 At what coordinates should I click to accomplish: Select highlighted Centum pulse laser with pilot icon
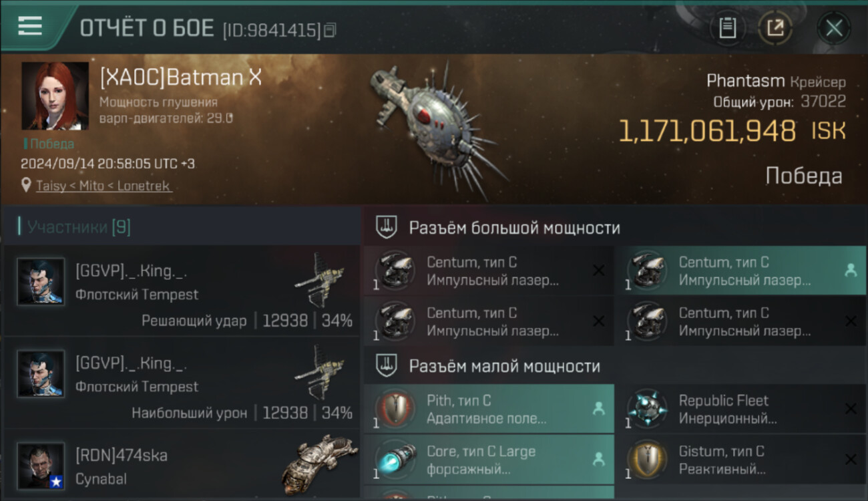[x=741, y=271]
